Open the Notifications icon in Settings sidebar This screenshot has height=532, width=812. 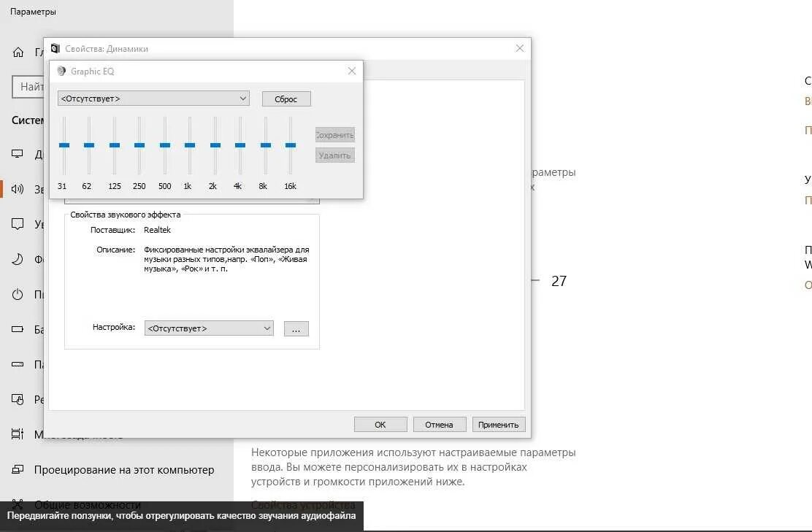18,224
